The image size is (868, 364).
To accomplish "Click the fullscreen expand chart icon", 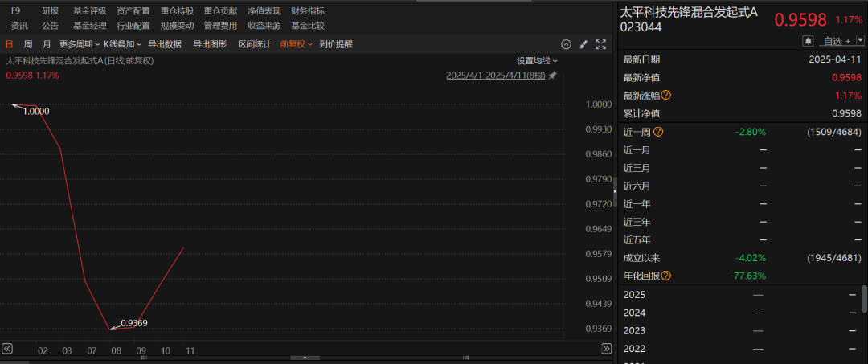I will (x=600, y=44).
